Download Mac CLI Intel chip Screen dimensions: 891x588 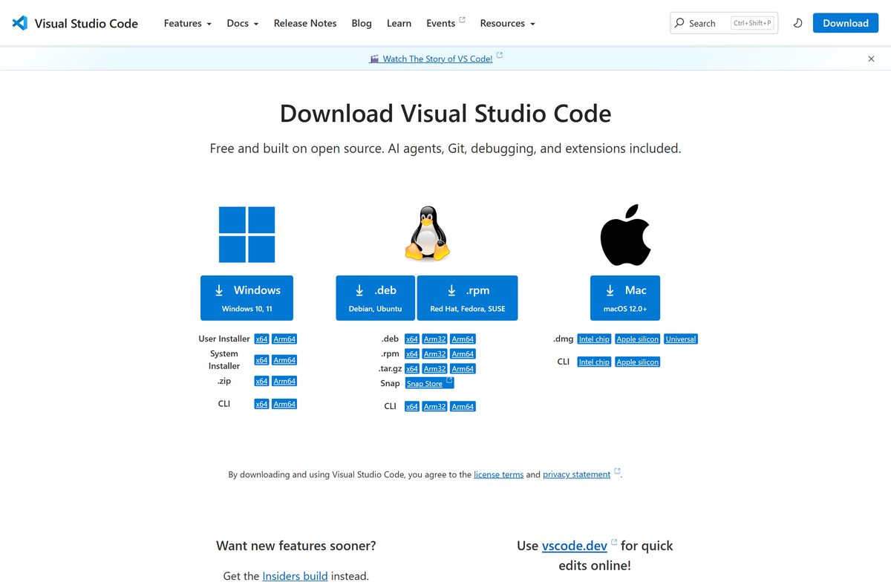click(x=594, y=362)
